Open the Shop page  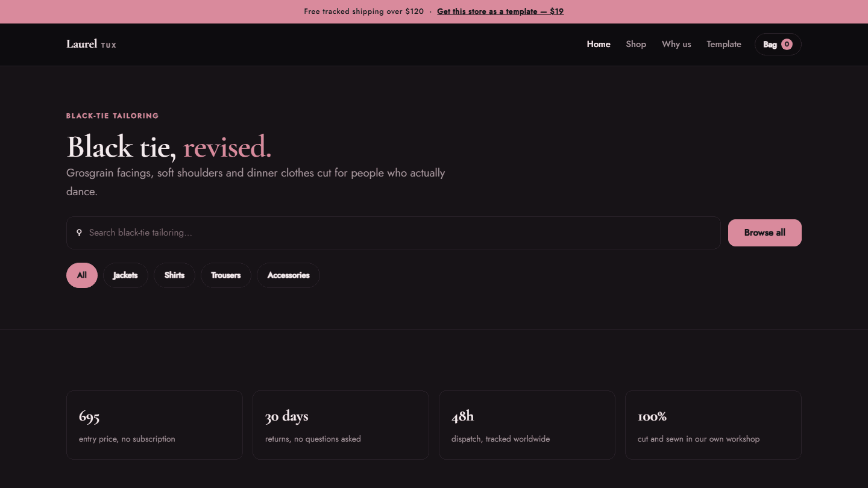636,44
